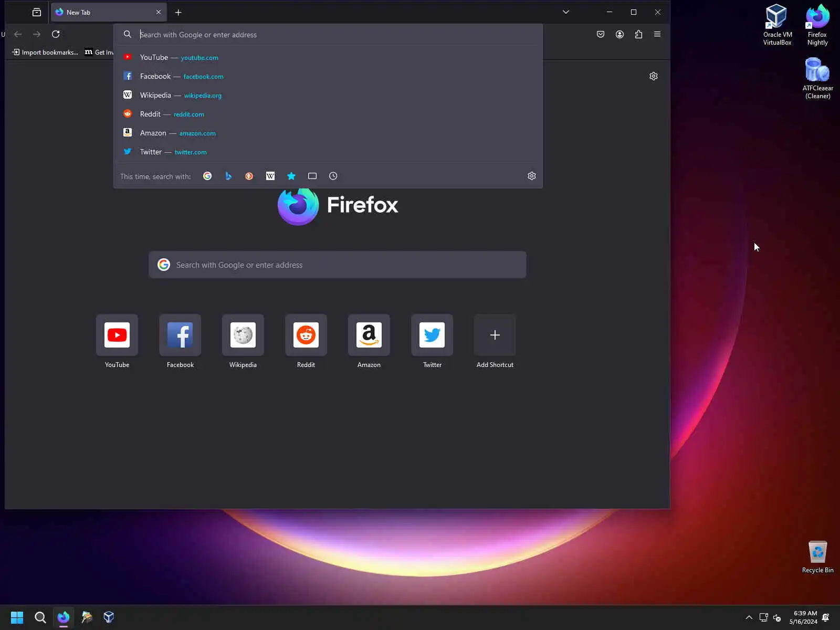Close the New Tab tab
Image resolution: width=840 pixels, height=630 pixels.
(x=159, y=12)
